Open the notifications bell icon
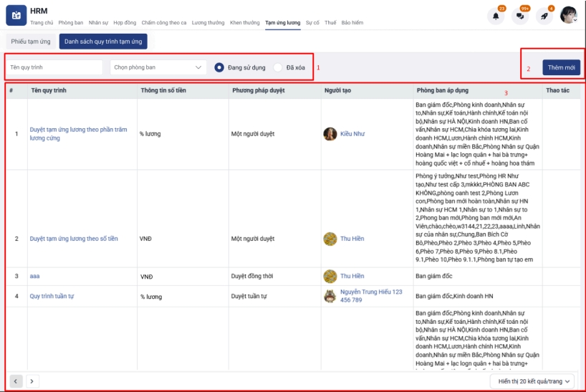Image resolution: width=586 pixels, height=392 pixels. (495, 16)
